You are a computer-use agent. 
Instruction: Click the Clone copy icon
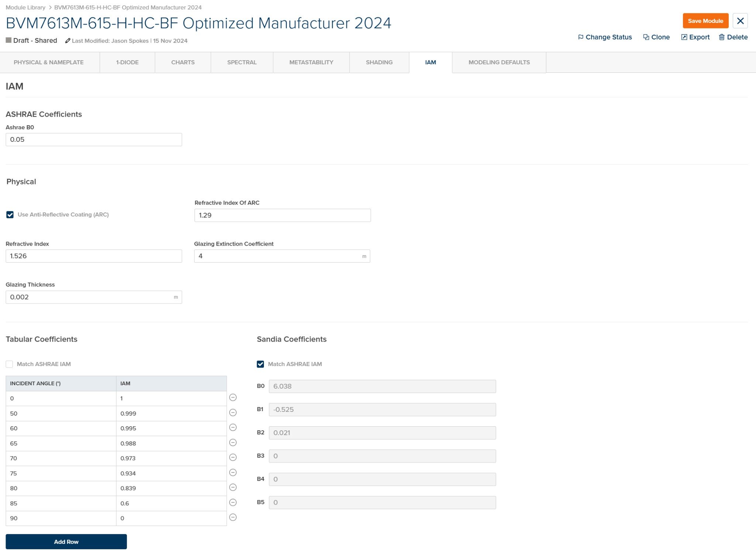point(646,37)
